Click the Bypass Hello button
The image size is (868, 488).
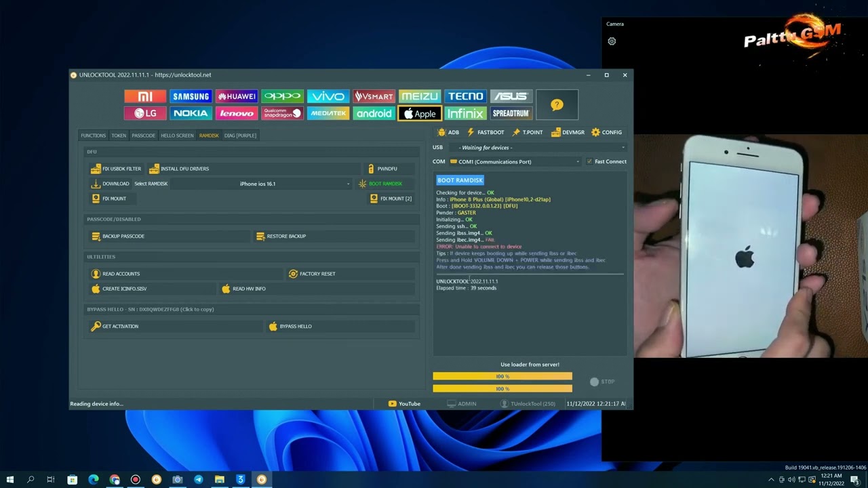click(x=341, y=327)
